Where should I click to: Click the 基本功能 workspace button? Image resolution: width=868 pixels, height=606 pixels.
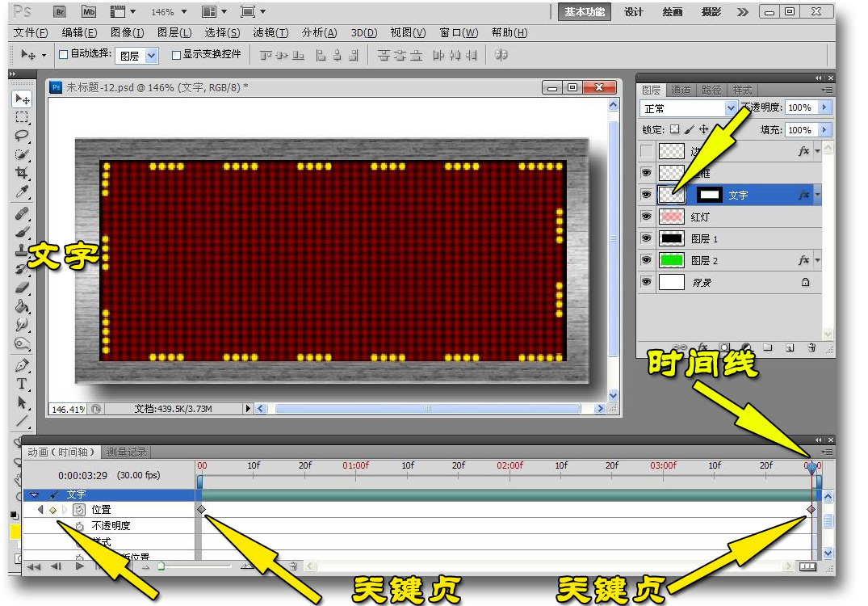(585, 11)
